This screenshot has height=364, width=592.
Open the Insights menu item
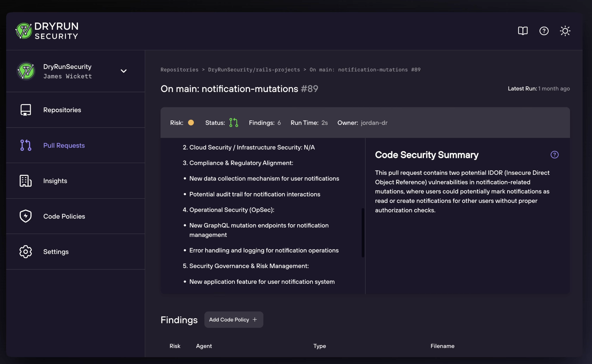[55, 181]
